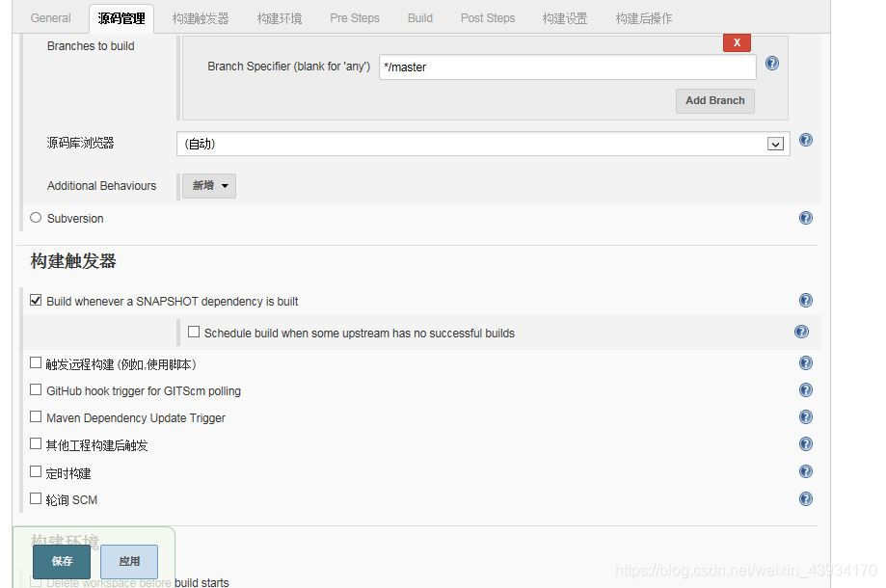Click the Add Branch button
This screenshot has width=886, height=588.
pyautogui.click(x=715, y=100)
